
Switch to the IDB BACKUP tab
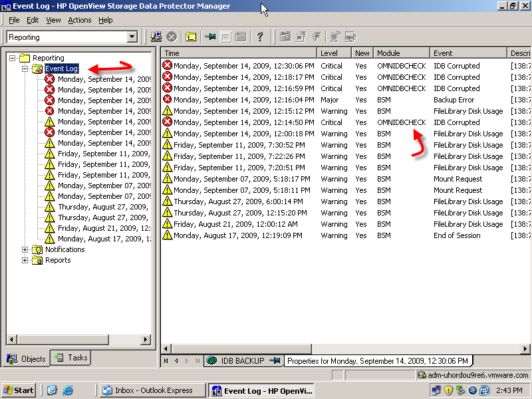click(x=243, y=360)
